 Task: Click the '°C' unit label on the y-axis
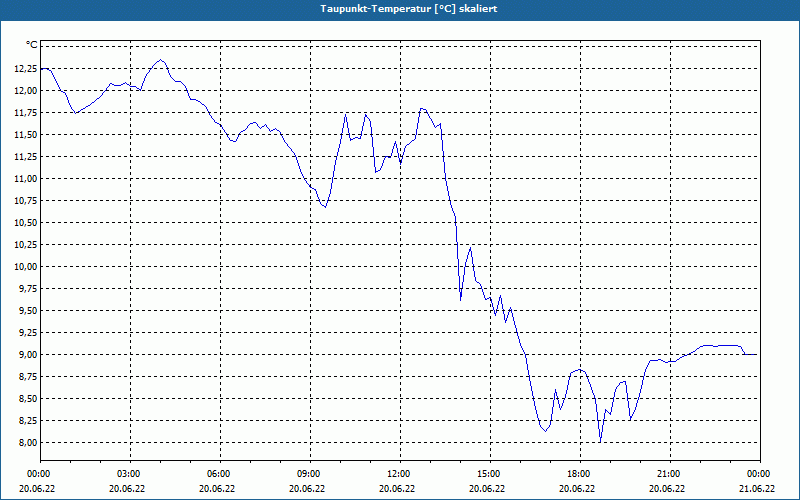click(32, 45)
